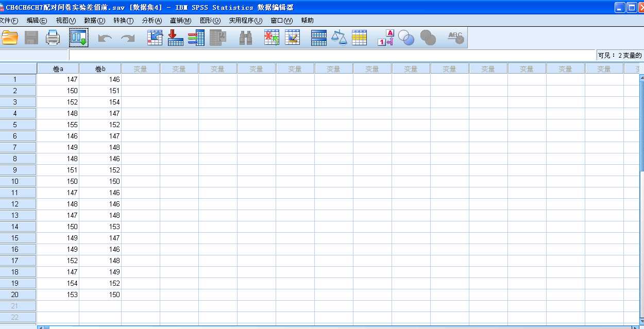Open the 实用程序(U) menu

(x=246, y=21)
